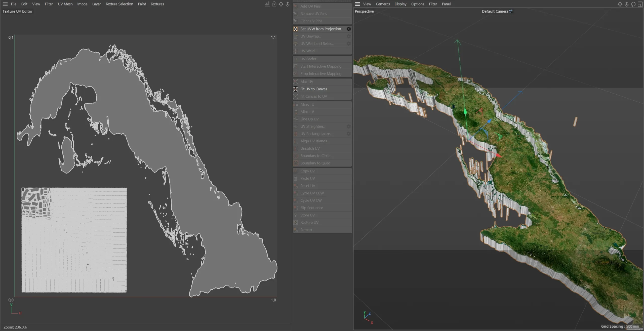The height and width of the screenshot is (331, 644).
Task: Select the Rotate camera icon in viewport toolbar
Action: (x=633, y=4)
